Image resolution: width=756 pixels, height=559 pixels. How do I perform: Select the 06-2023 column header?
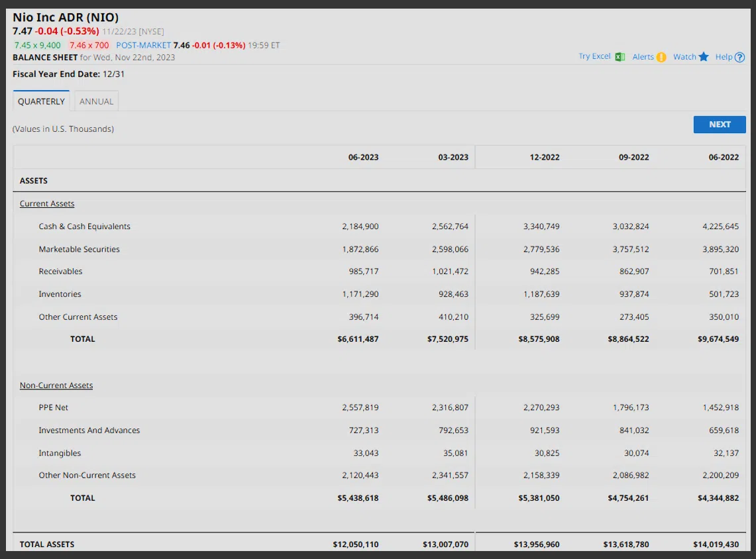tap(364, 157)
